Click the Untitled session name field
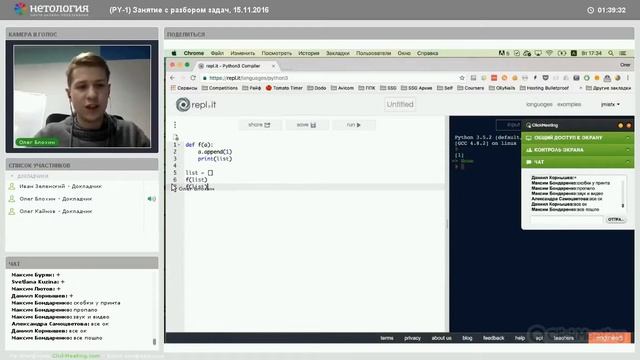640x360 pixels. click(x=400, y=104)
